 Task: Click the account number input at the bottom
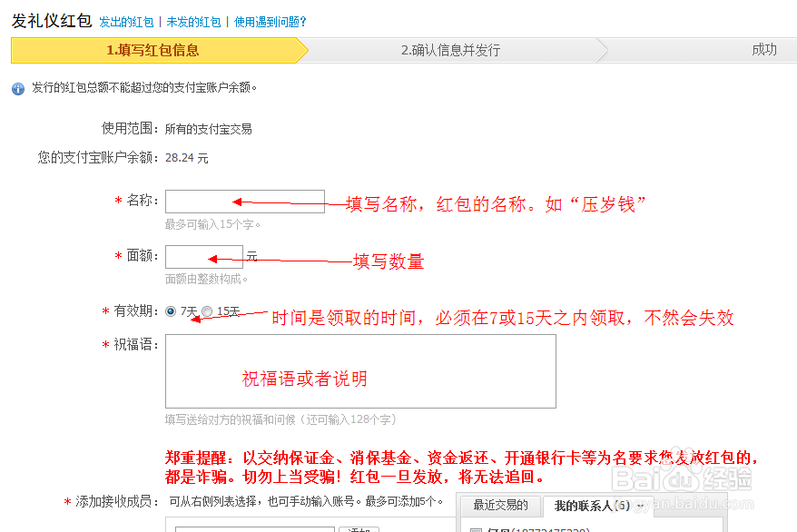[x=254, y=529]
